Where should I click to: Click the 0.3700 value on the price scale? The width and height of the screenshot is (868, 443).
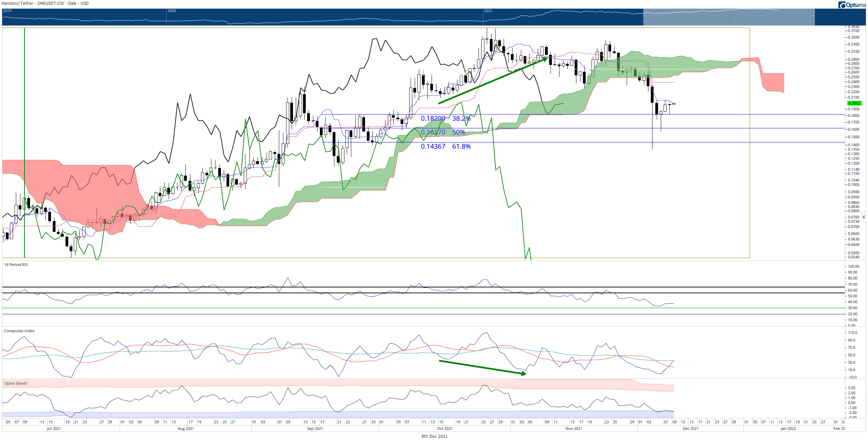tap(854, 31)
